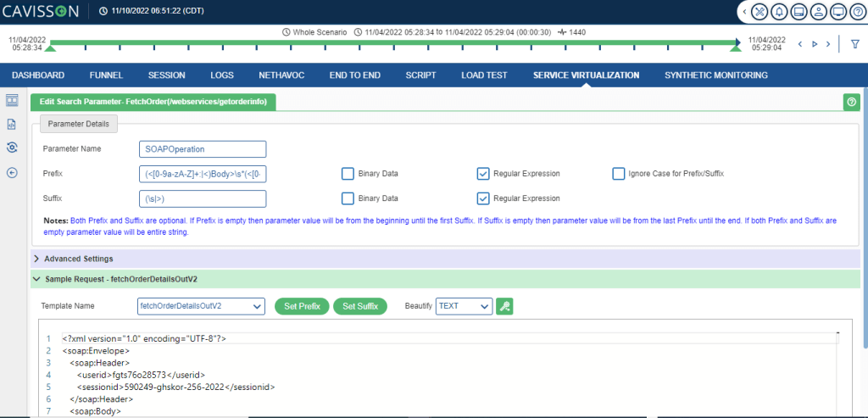This screenshot has height=418, width=868.
Task: Click the 1440 sample count label
Action: point(576,32)
